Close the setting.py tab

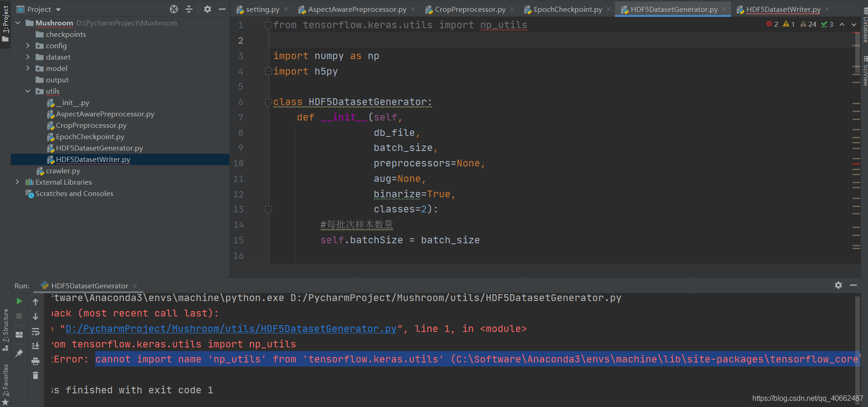pos(286,9)
